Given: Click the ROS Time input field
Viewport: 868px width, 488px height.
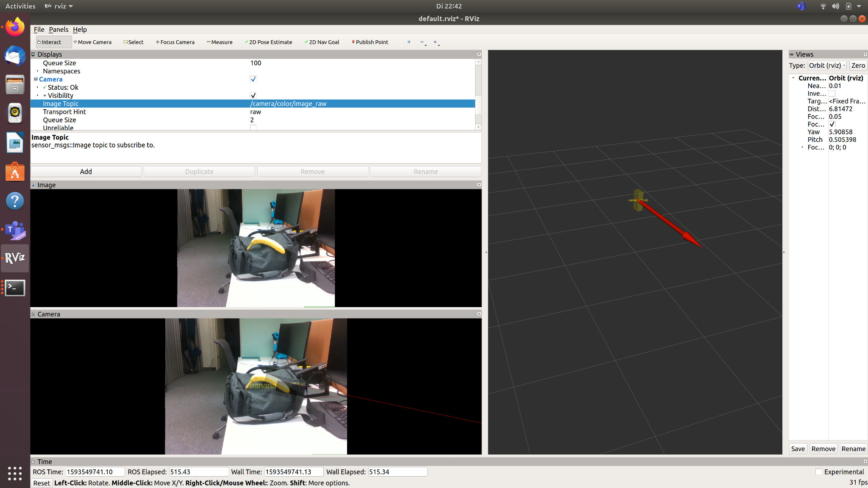Looking at the screenshot, I should pos(94,471).
